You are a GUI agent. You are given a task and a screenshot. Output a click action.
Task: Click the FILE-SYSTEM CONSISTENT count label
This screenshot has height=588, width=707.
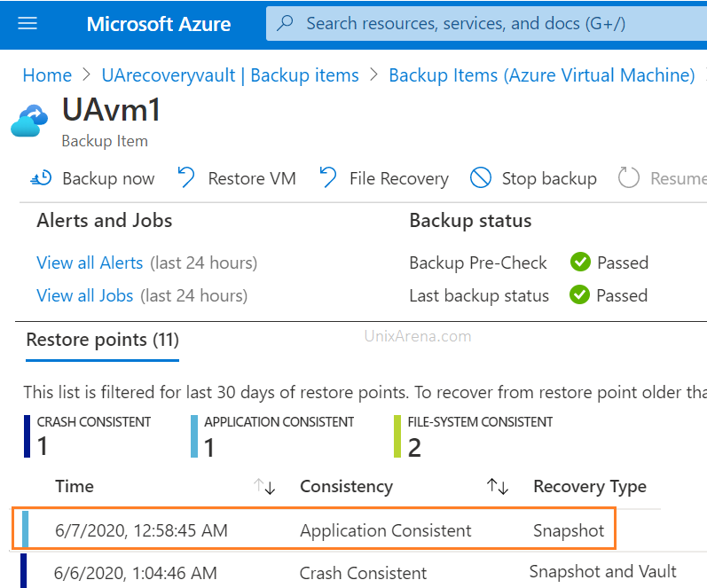(x=480, y=422)
